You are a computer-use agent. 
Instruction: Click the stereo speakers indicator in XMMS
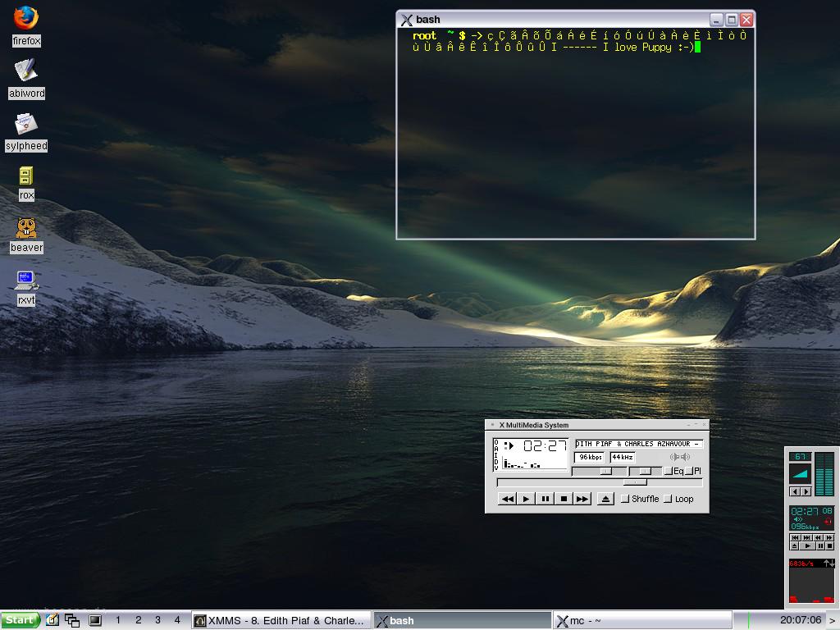tap(680, 457)
